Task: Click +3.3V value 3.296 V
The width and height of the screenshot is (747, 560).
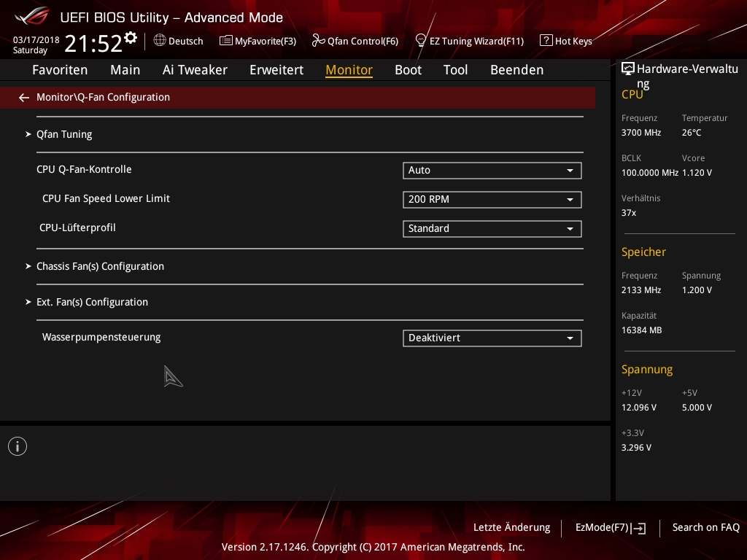Action: tap(636, 448)
